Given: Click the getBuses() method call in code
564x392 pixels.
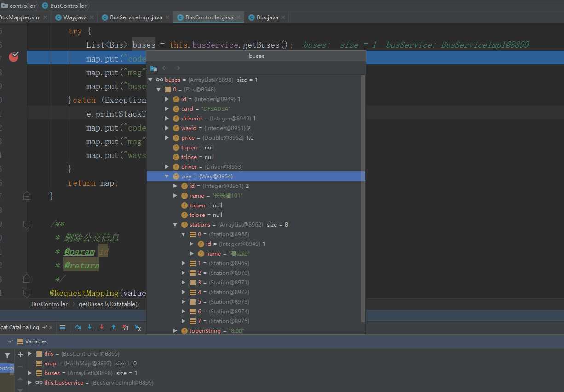Looking at the screenshot, I should [x=268, y=45].
